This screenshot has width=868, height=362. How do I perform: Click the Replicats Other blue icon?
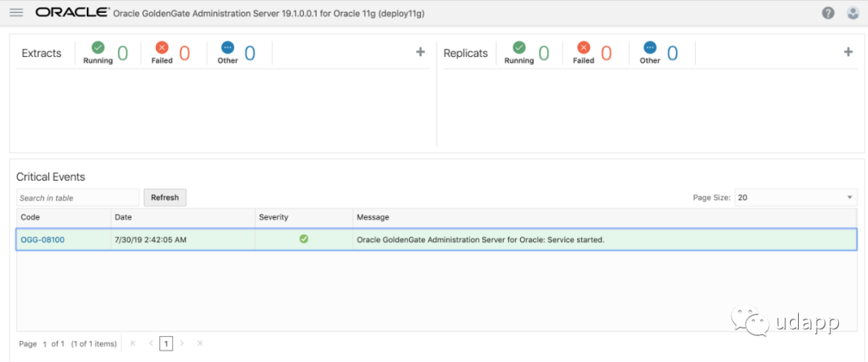click(x=649, y=47)
